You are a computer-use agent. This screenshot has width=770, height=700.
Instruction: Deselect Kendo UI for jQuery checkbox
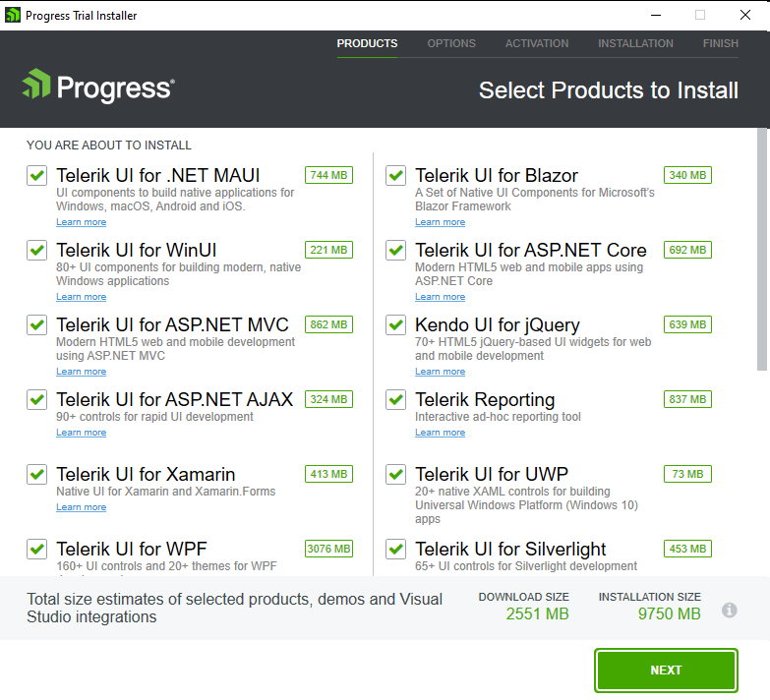396,324
